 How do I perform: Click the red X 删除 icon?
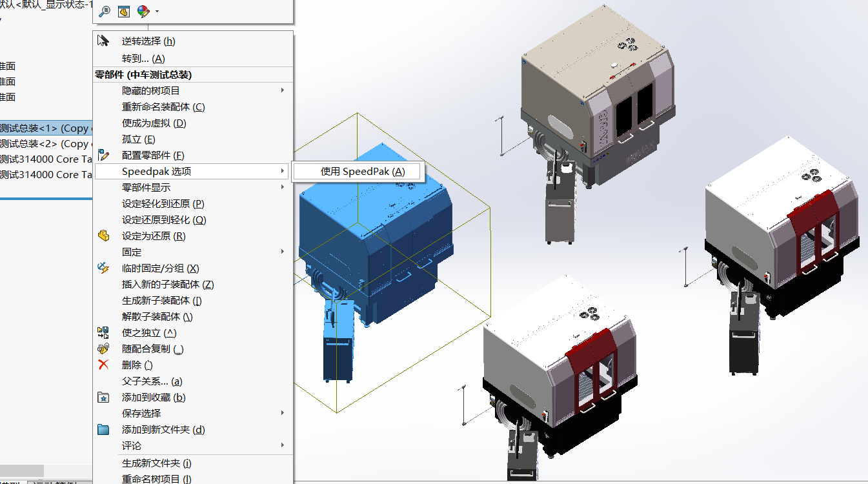point(103,365)
